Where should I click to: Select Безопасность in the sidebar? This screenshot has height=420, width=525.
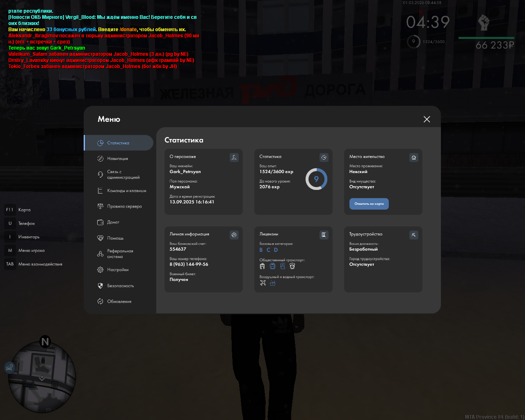pyautogui.click(x=120, y=286)
